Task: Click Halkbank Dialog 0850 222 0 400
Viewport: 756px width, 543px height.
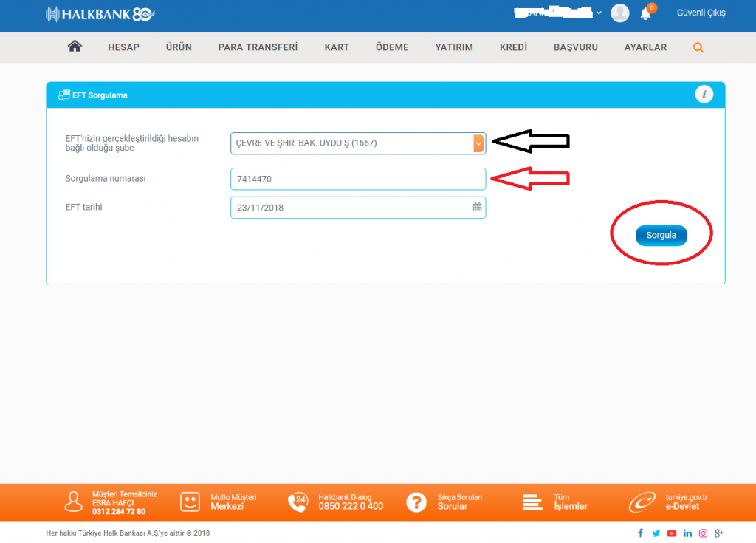Action: pyautogui.click(x=351, y=502)
